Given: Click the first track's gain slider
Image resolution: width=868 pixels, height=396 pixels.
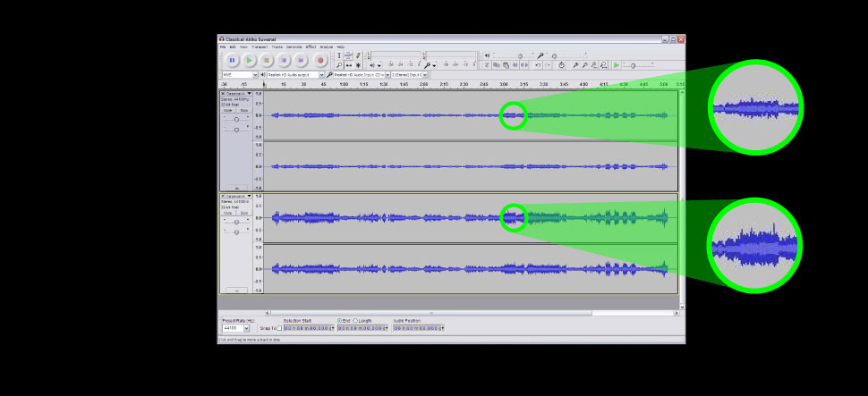Looking at the screenshot, I should 236,119.
